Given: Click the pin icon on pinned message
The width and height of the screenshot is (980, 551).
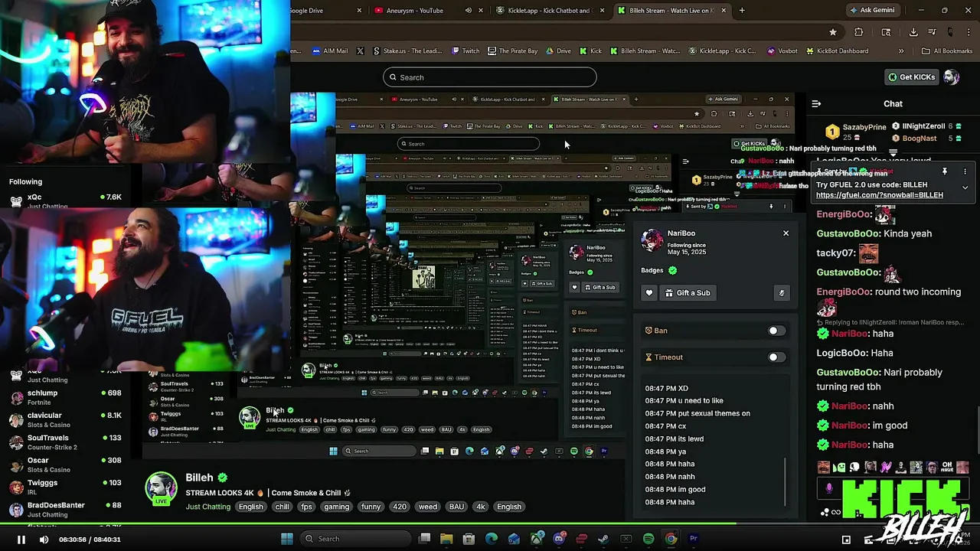Looking at the screenshot, I should [x=945, y=171].
